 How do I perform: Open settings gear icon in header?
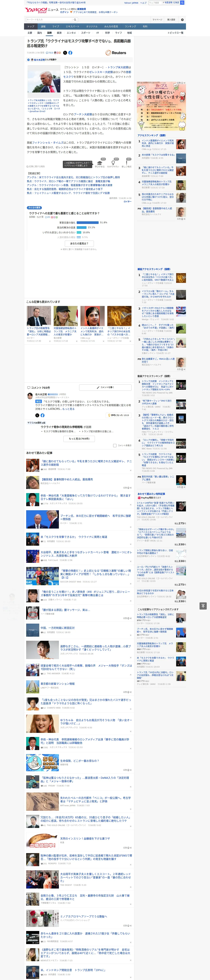[x=182, y=20]
